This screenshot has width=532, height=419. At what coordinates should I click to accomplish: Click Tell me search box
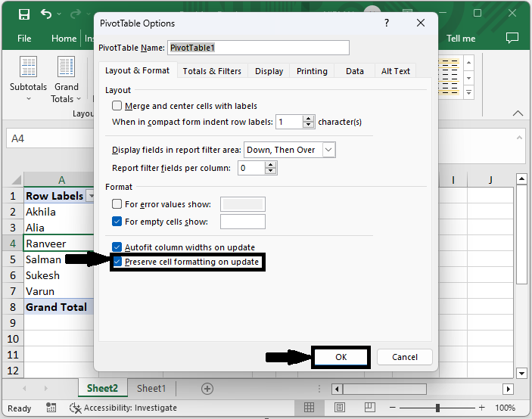pyautogui.click(x=461, y=39)
